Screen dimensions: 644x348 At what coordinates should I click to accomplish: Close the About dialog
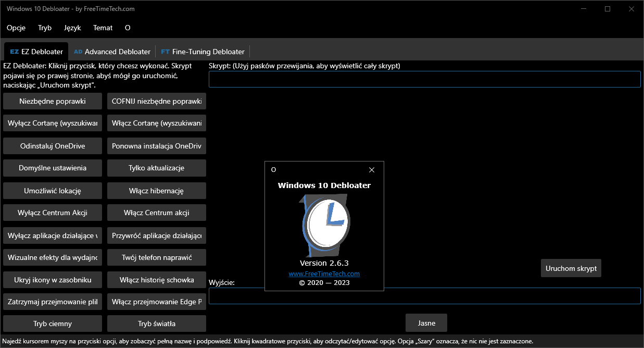372,170
